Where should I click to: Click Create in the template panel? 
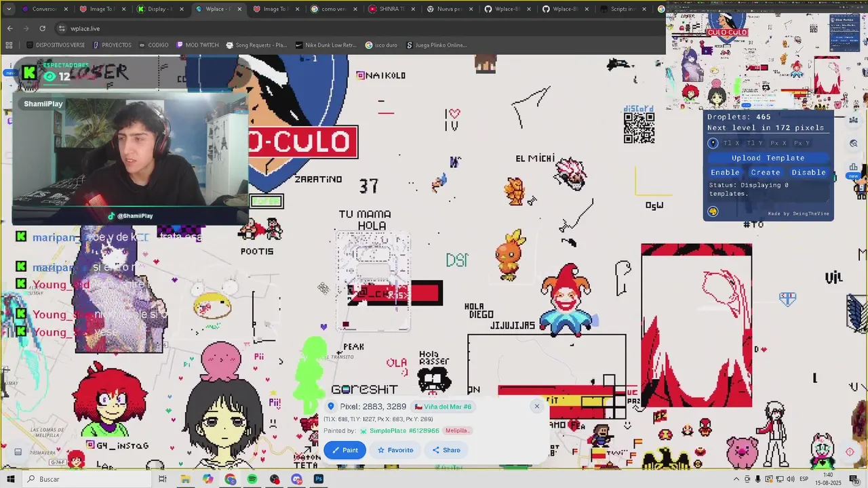[x=766, y=172]
